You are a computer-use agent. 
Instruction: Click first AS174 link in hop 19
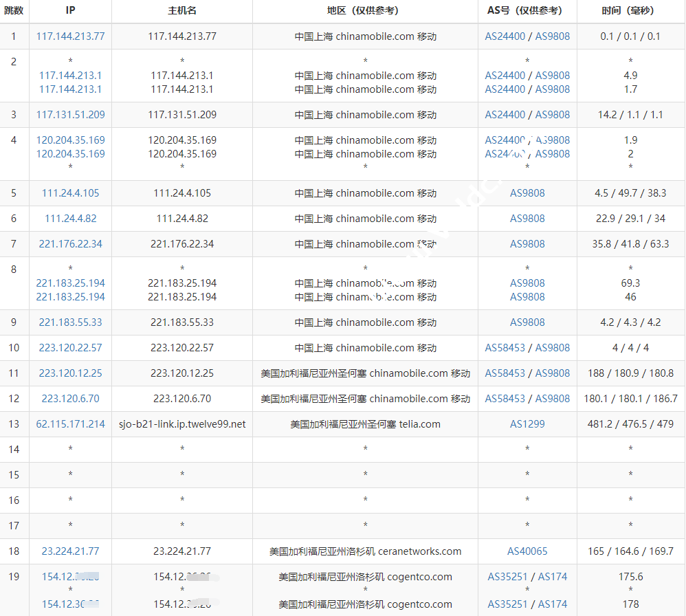point(553,577)
